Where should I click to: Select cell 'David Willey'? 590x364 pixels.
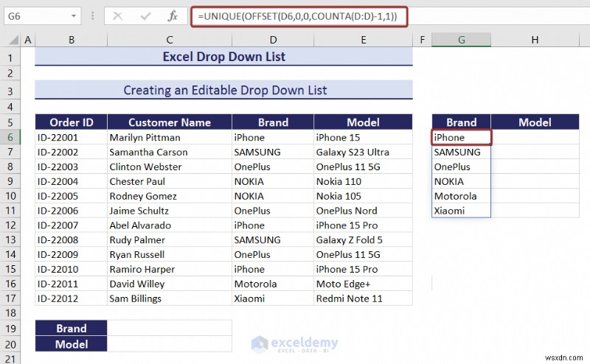[x=170, y=284]
